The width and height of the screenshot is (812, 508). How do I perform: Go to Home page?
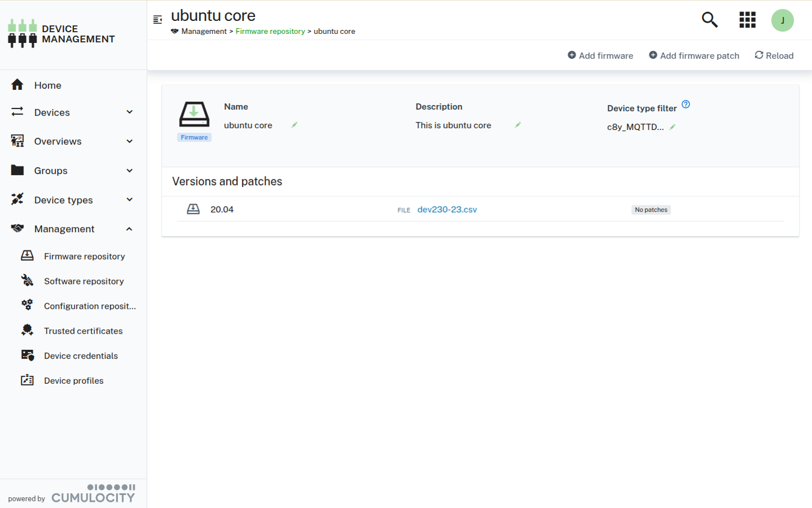47,85
